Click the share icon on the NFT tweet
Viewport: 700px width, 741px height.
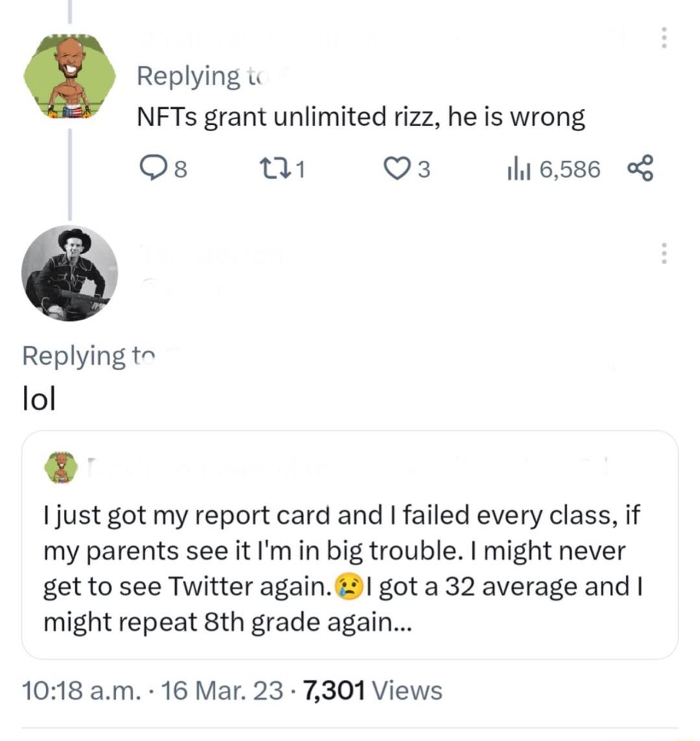pos(641,169)
